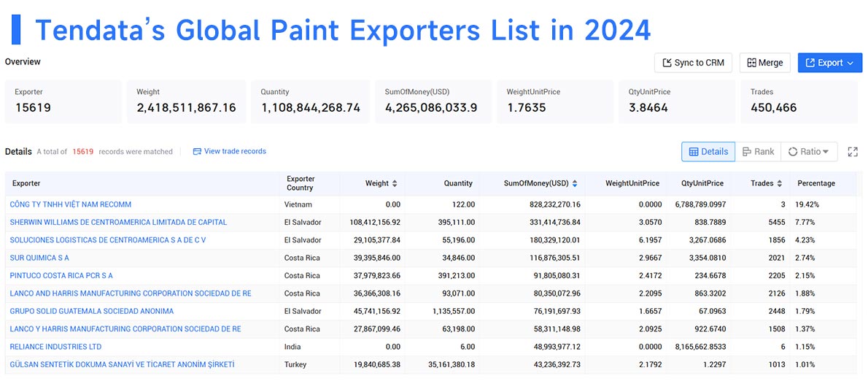Image resolution: width=868 pixels, height=384 pixels.
Task: Click the 7.77% percentage cell
Action: point(805,222)
